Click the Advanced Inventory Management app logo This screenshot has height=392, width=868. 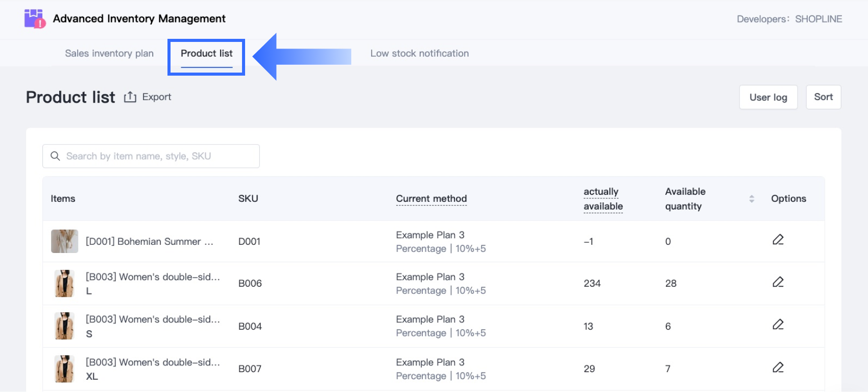(35, 19)
